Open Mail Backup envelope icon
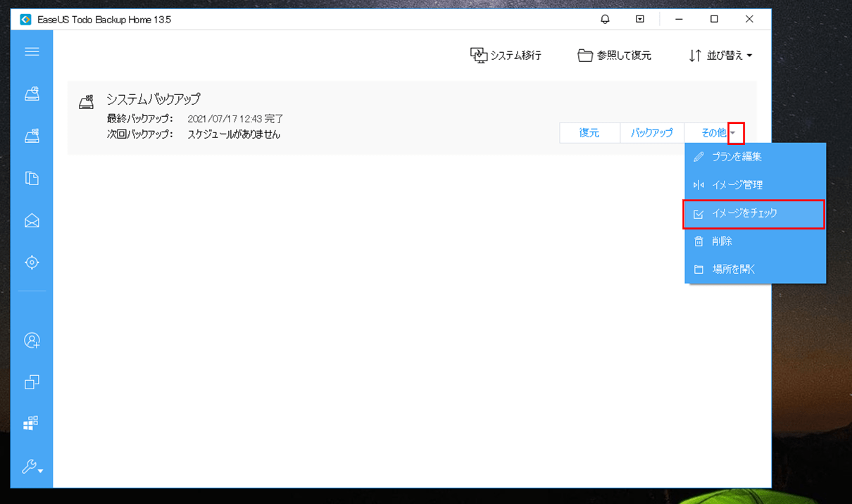The height and width of the screenshot is (504, 852). (x=32, y=220)
